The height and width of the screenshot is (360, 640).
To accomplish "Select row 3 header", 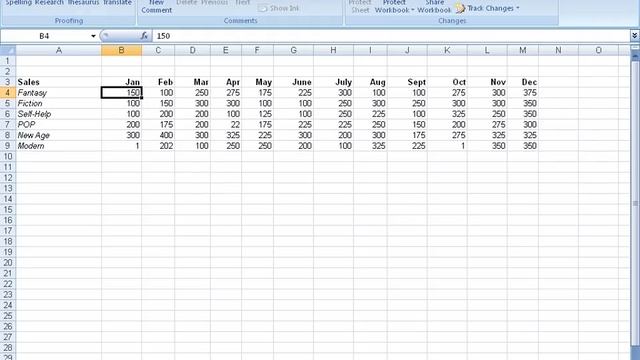I will (8, 82).
